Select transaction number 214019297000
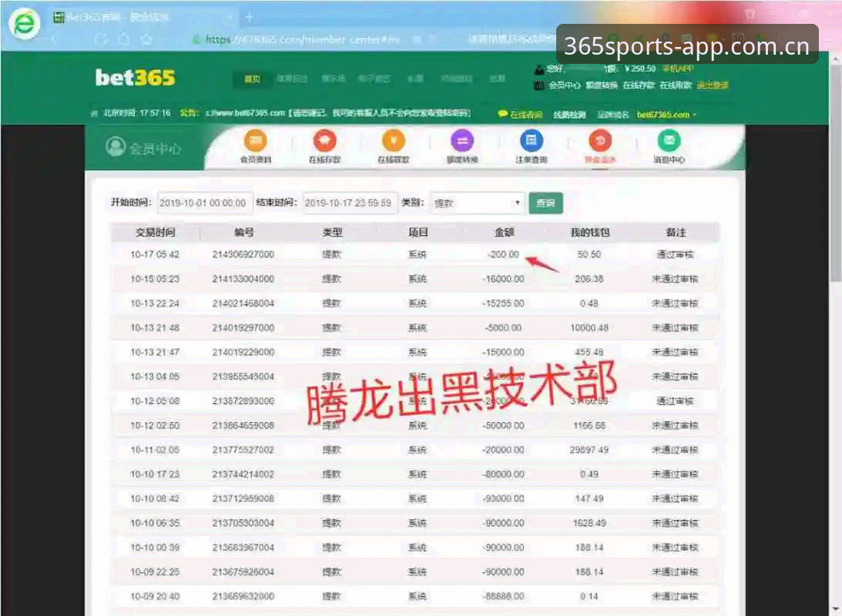Viewport: 842px width, 616px height. click(243, 328)
